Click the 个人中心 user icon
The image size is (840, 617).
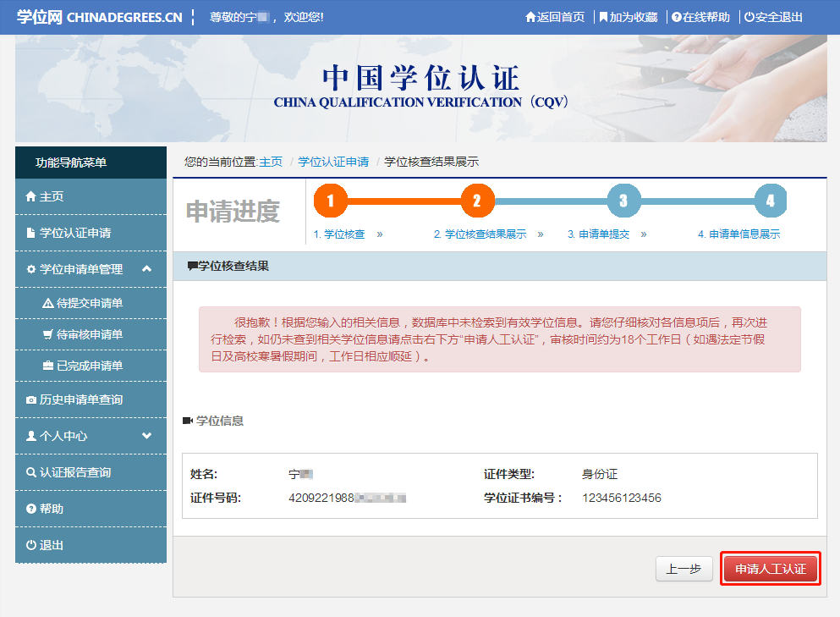tap(31, 436)
